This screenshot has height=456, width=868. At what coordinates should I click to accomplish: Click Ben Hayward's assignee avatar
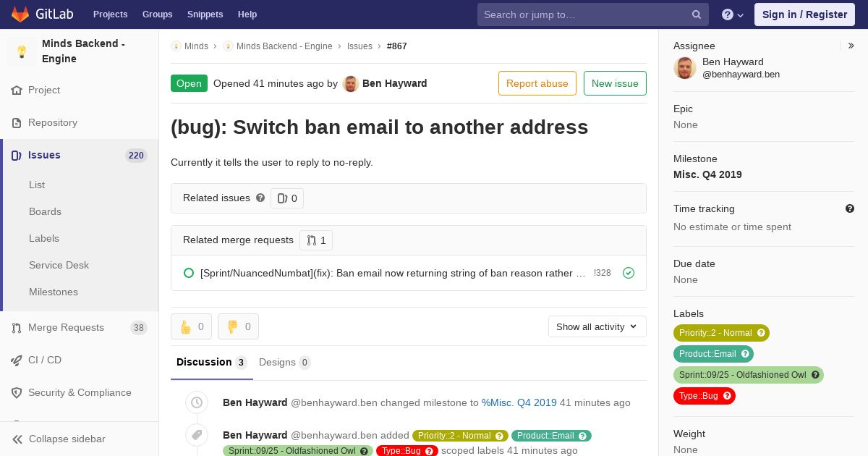tap(685, 68)
